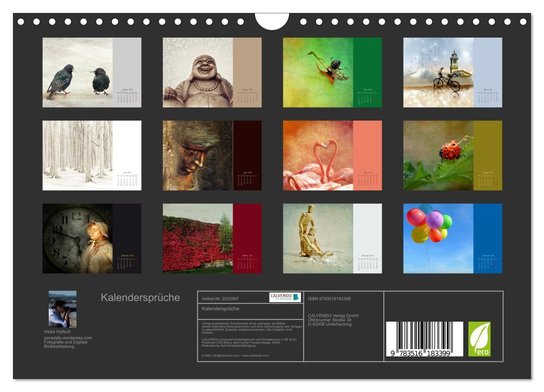544x392 pixels.
Task: Open the laughing Buddha February image
Action: [198, 73]
